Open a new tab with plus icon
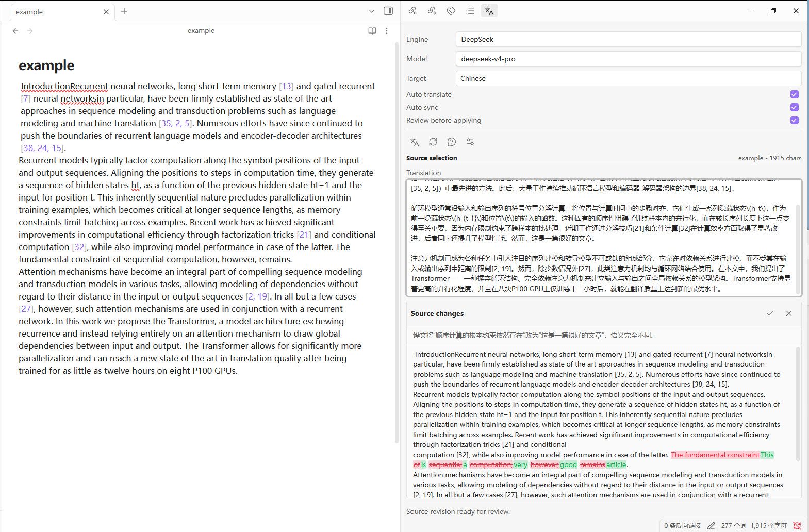 [x=124, y=11]
